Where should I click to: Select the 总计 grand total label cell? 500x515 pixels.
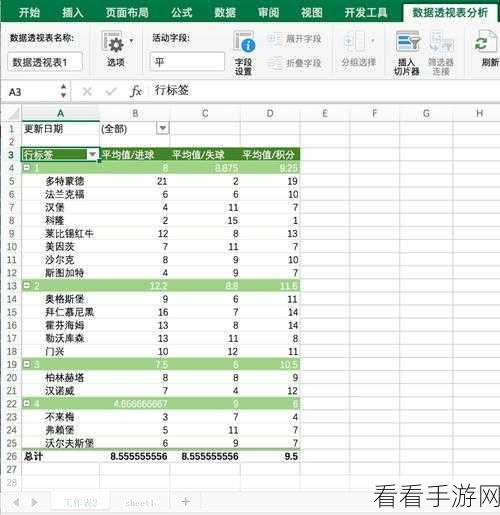pyautogui.click(x=60, y=456)
